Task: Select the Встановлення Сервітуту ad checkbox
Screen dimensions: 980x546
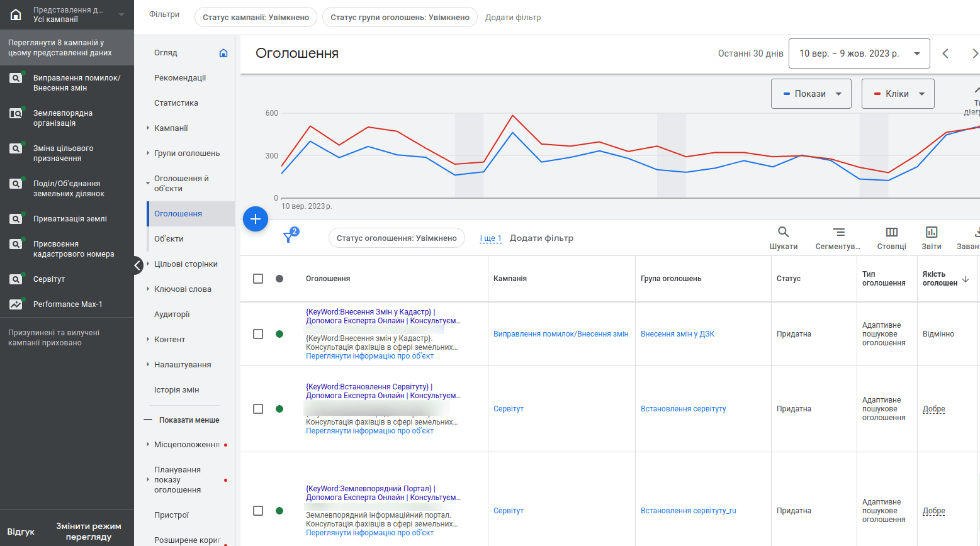Action: [x=258, y=409]
